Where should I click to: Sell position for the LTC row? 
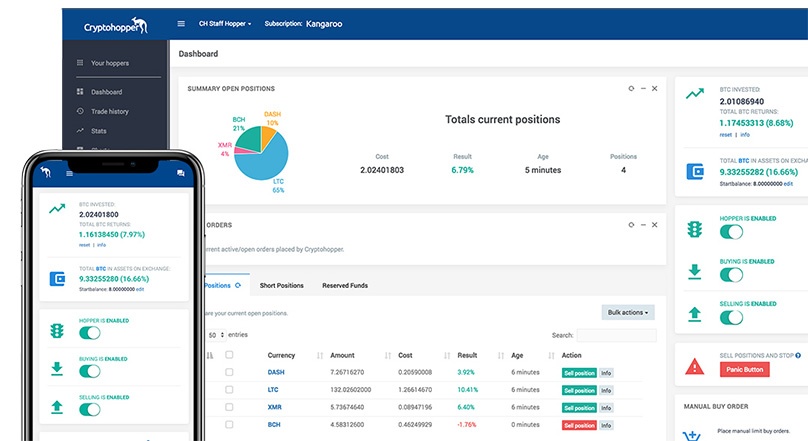579,391
